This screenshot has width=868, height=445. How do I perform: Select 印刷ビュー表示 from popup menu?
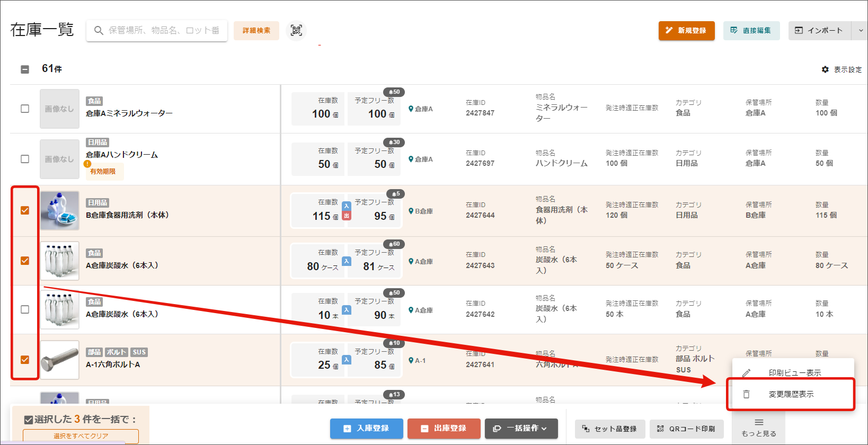(794, 373)
